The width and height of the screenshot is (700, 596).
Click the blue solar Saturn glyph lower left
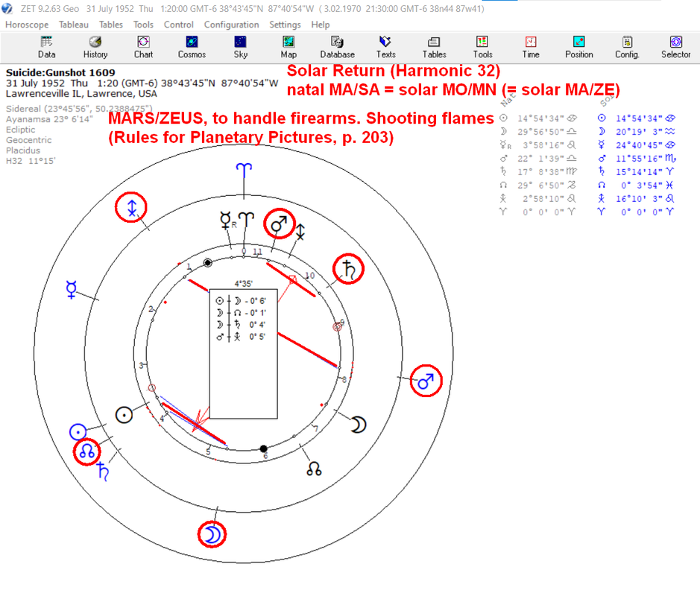[x=103, y=472]
